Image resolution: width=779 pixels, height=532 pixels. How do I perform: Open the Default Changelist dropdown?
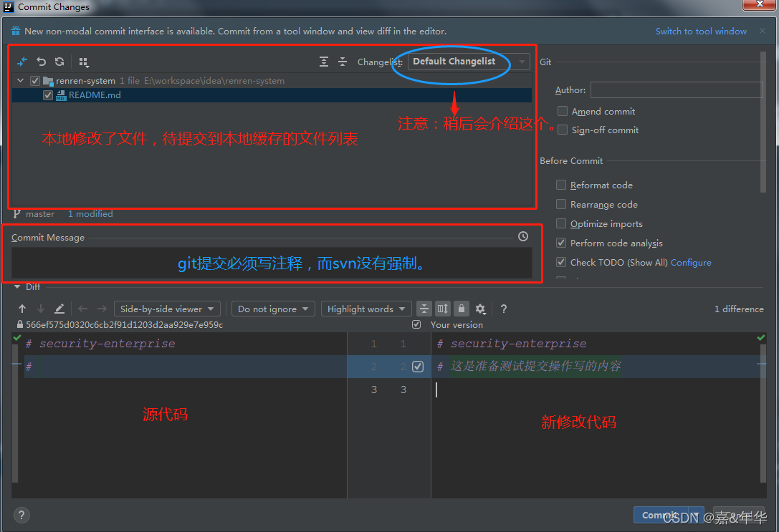click(469, 62)
